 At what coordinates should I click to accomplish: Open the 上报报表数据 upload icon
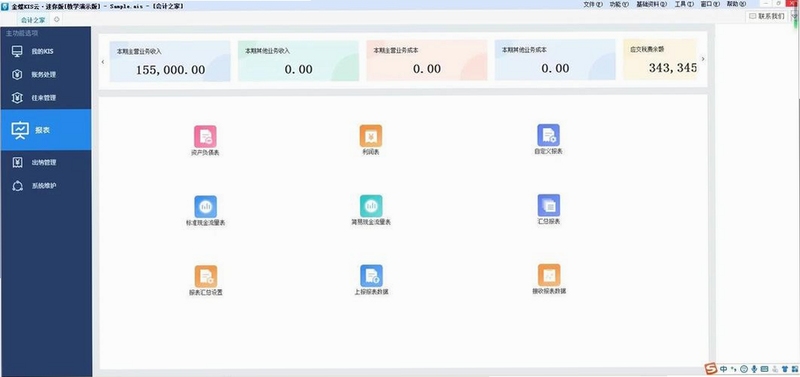(x=371, y=280)
